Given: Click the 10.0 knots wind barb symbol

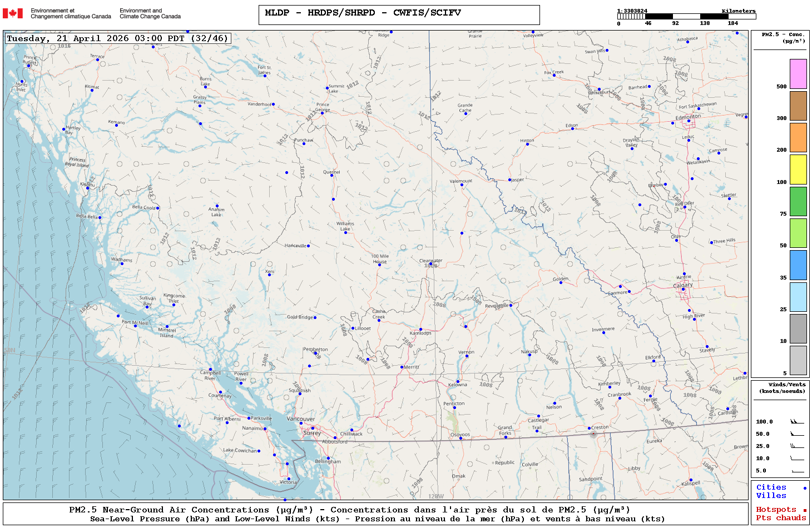Looking at the screenshot, I should pyautogui.click(x=797, y=459).
